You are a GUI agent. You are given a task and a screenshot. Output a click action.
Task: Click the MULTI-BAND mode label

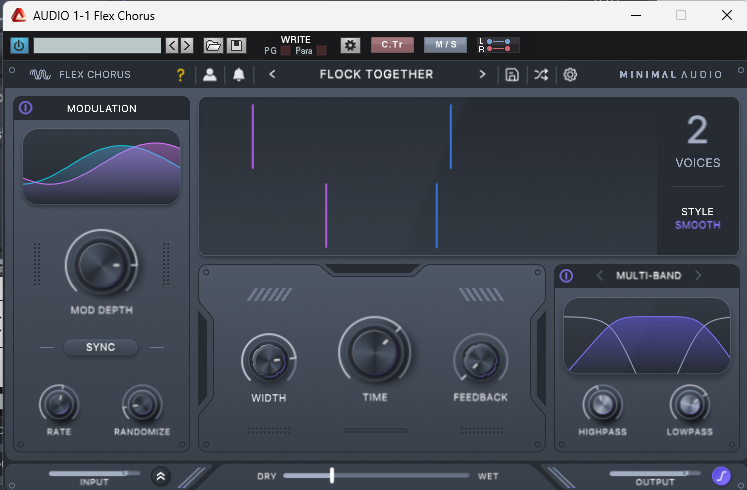pyautogui.click(x=648, y=276)
